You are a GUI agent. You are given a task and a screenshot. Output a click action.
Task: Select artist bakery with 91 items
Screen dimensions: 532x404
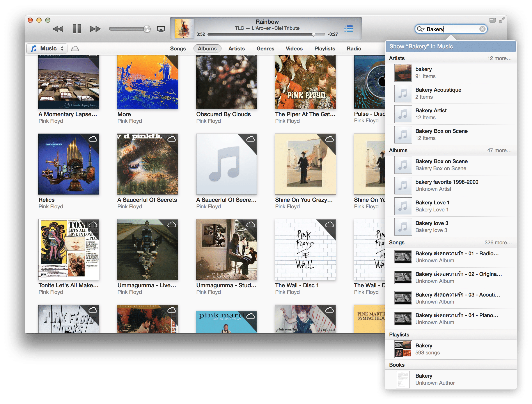click(451, 73)
